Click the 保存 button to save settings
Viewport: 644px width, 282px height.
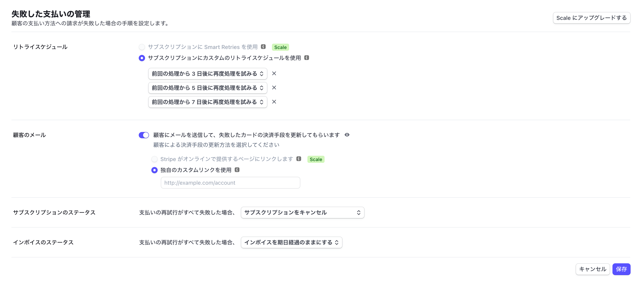(x=621, y=269)
